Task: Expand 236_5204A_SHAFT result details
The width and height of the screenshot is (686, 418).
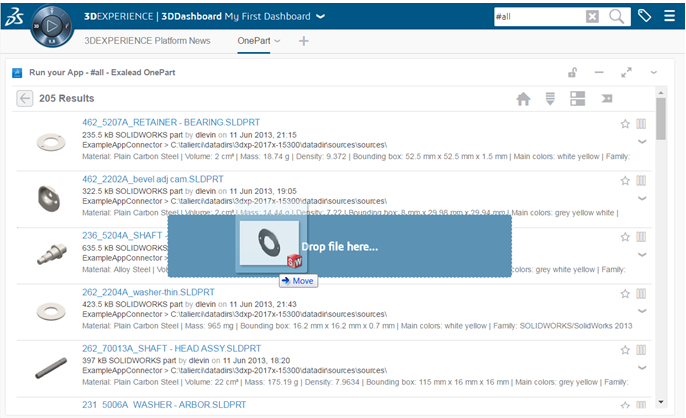Action: point(642,255)
